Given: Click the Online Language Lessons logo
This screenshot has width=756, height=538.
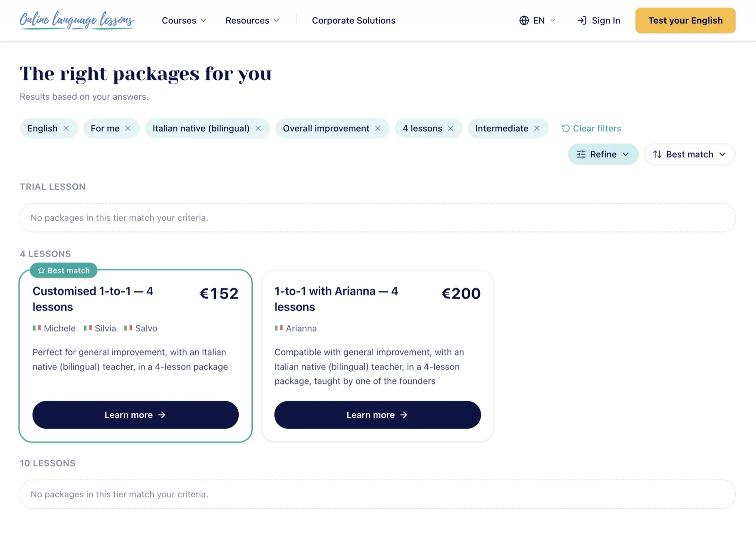Looking at the screenshot, I should coord(77,20).
